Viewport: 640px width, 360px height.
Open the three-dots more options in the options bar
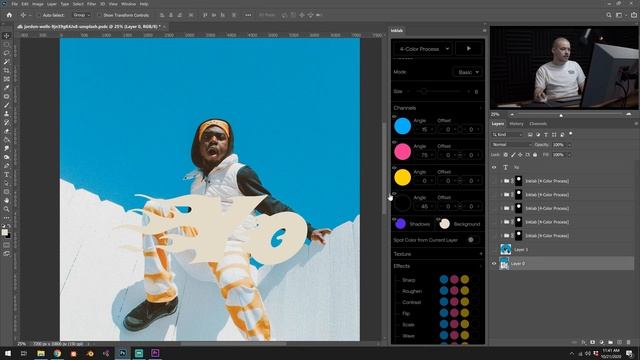coord(248,15)
